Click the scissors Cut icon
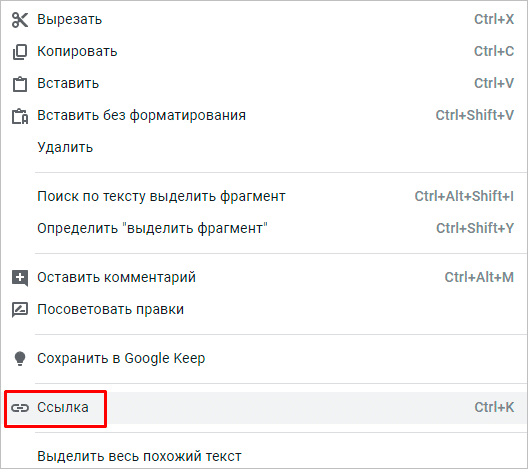 (20, 20)
